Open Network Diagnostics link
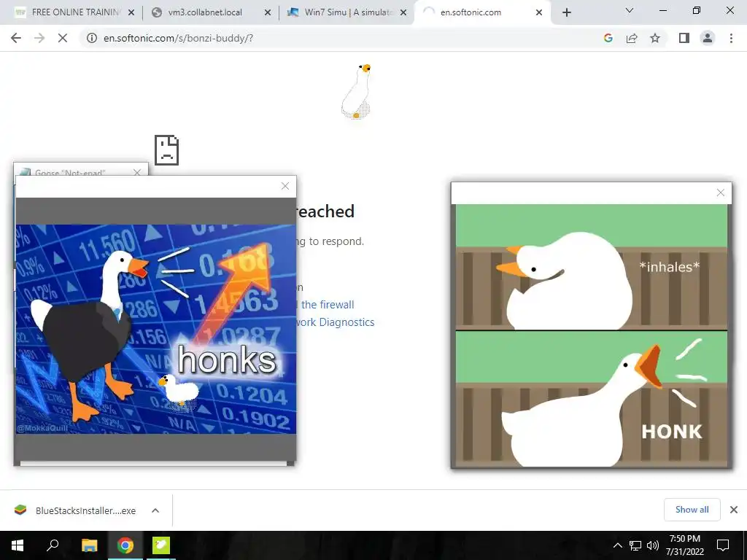Image resolution: width=747 pixels, height=560 pixels. click(336, 322)
